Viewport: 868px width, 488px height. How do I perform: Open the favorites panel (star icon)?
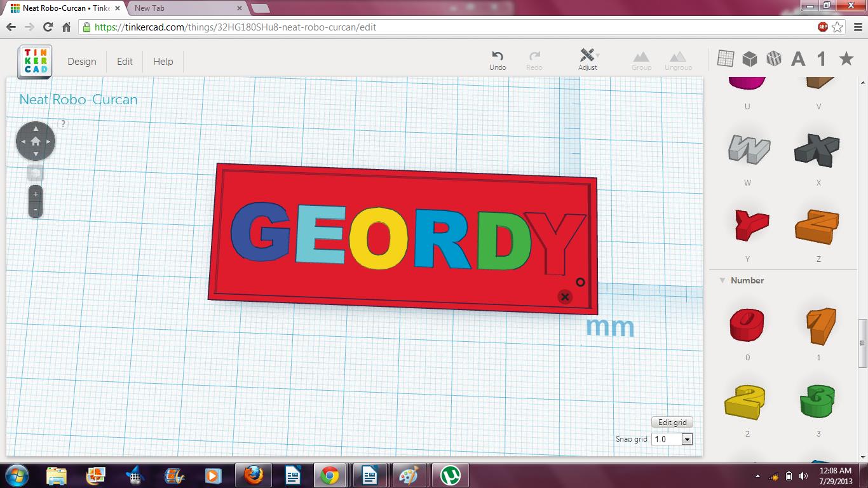tap(846, 58)
